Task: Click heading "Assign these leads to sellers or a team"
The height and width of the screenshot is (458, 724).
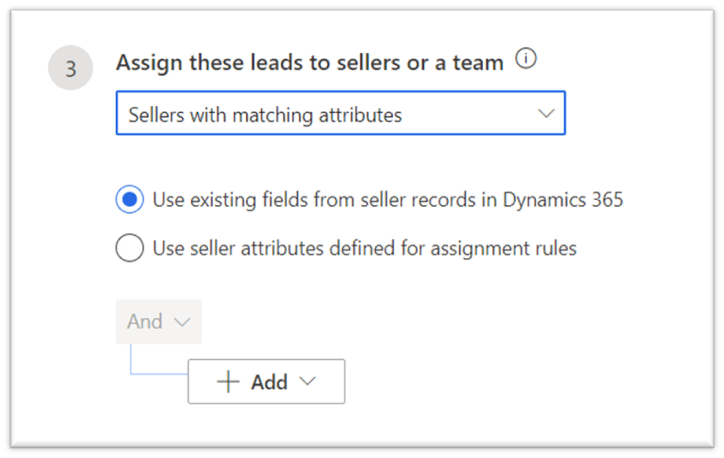Action: [x=309, y=62]
